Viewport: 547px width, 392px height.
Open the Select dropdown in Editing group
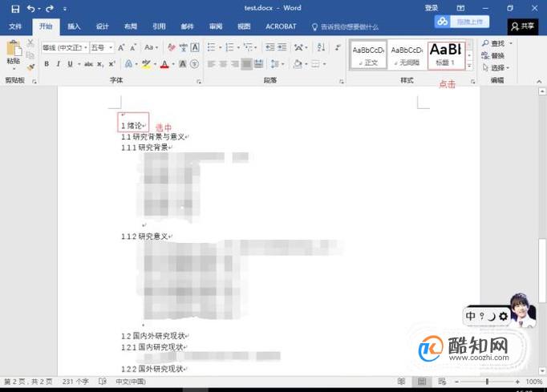496,67
